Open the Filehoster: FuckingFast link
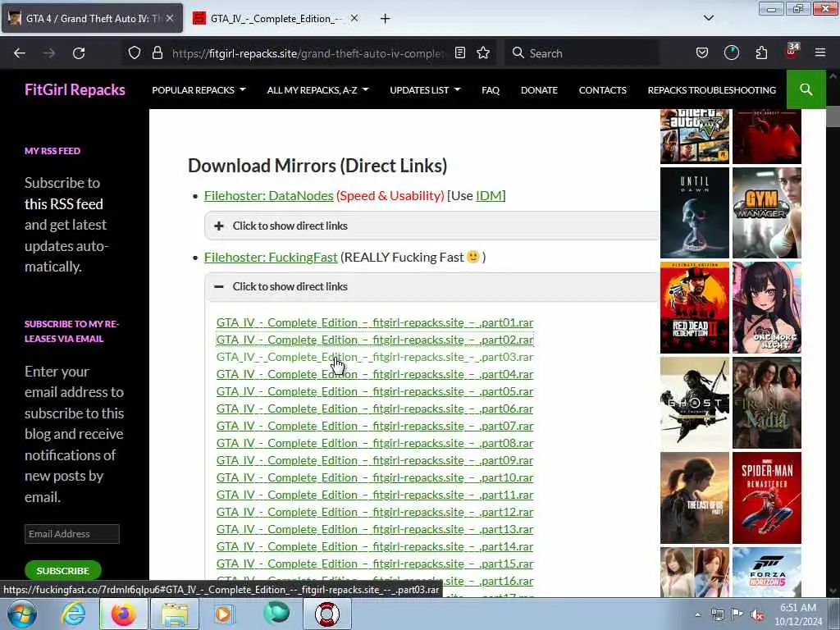 [271, 257]
